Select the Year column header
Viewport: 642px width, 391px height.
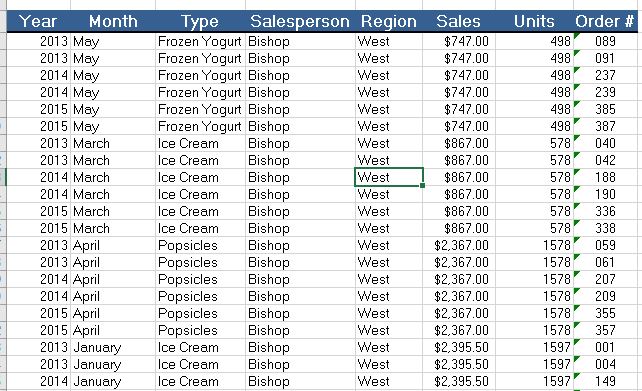38,21
